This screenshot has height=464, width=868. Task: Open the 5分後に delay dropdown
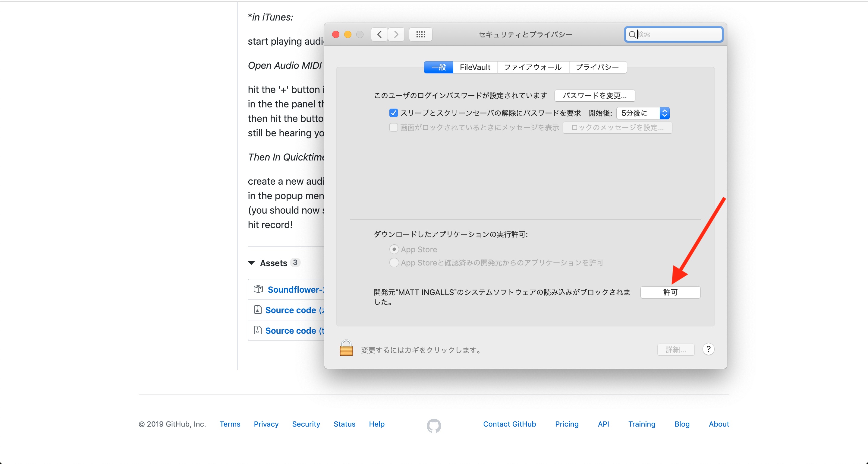(x=643, y=113)
